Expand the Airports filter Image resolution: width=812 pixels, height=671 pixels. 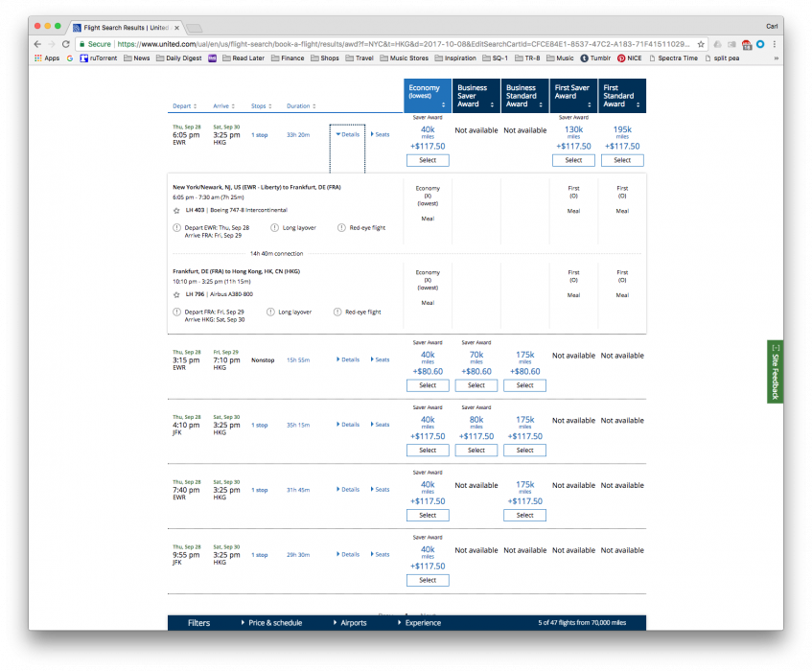pos(353,623)
